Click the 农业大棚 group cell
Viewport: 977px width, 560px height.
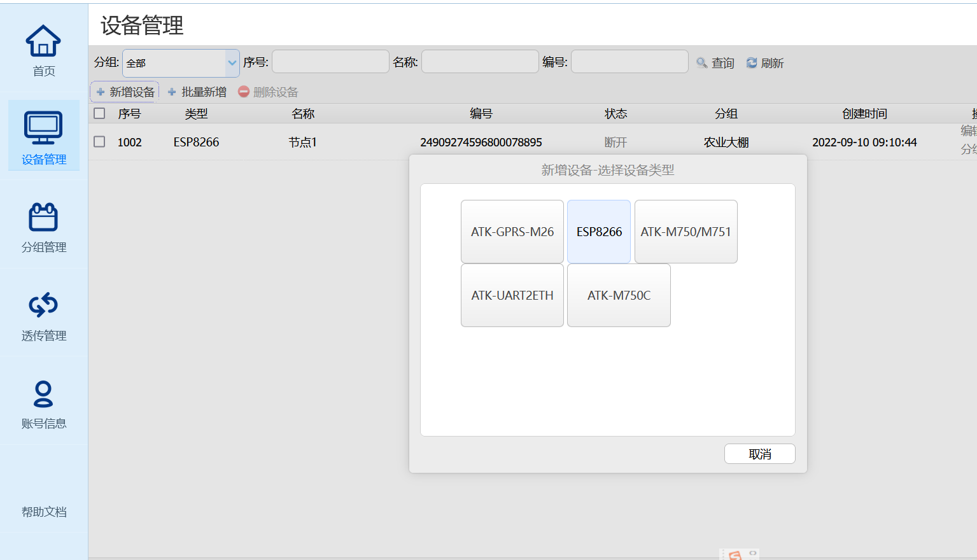pyautogui.click(x=726, y=142)
